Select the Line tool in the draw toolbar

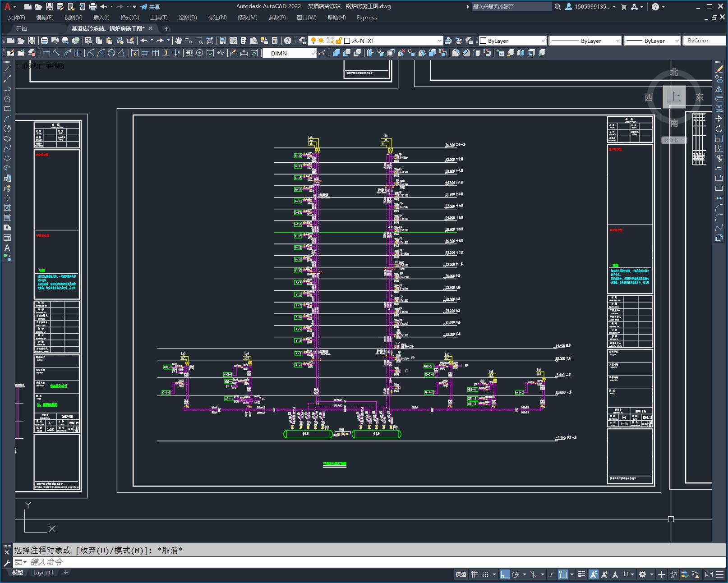point(7,69)
